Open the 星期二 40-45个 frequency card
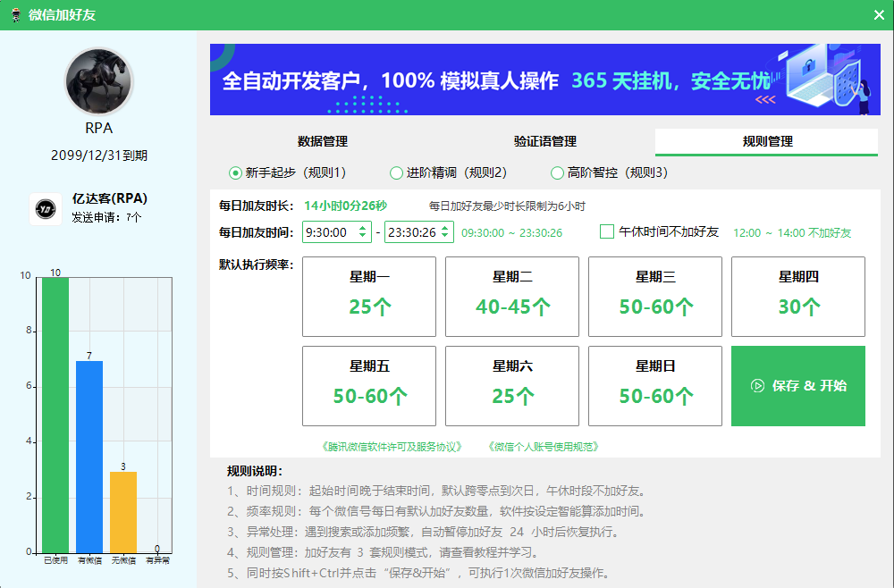 tap(512, 297)
